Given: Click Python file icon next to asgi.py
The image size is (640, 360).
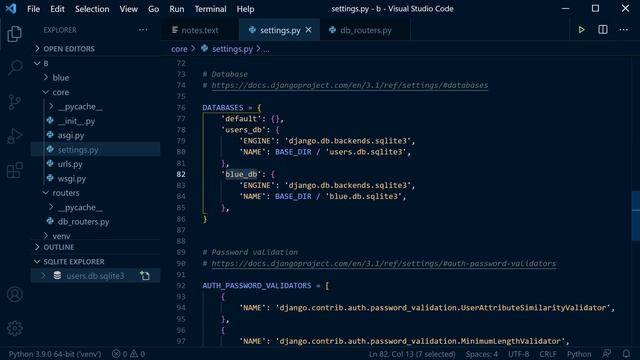Looking at the screenshot, I should tap(50, 135).
